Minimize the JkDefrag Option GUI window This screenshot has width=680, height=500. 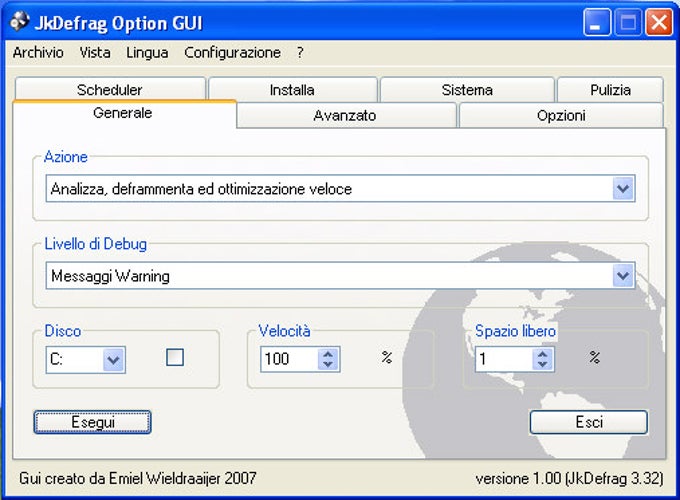point(597,22)
